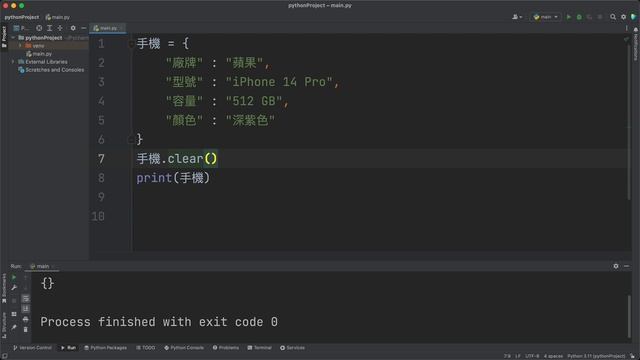Fold the dictionary block at line 1

coord(131,44)
